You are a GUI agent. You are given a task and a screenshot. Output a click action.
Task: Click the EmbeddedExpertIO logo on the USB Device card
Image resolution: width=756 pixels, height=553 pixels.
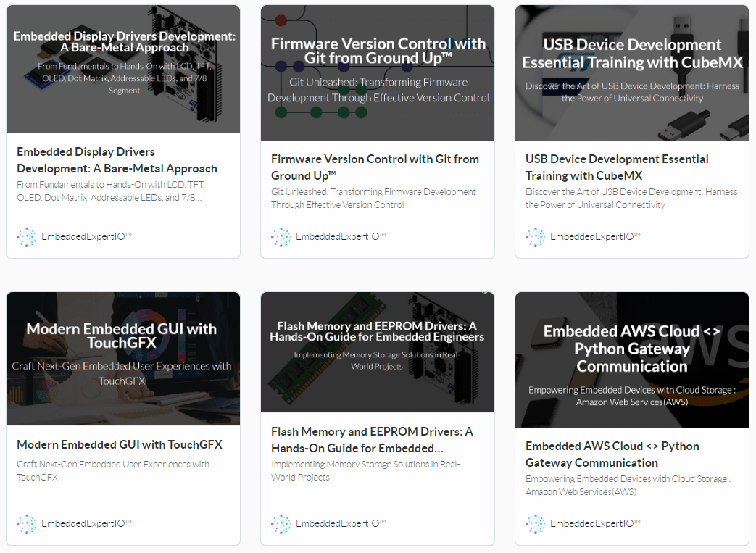point(535,237)
